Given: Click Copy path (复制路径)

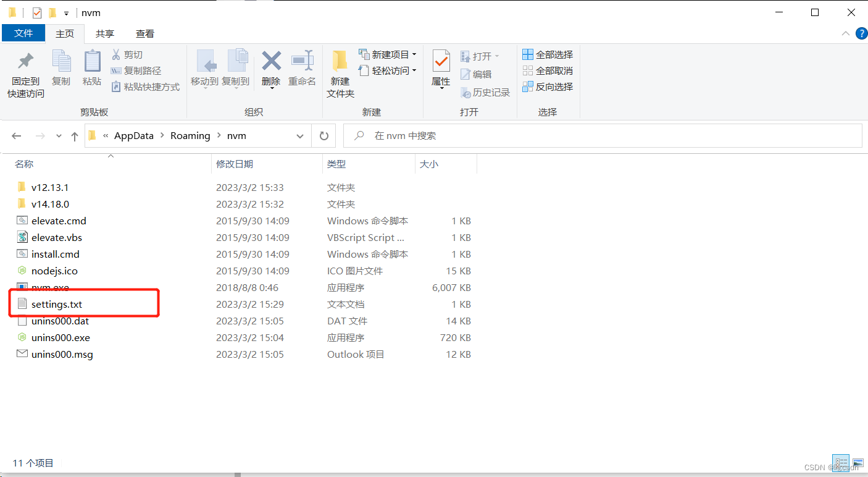Looking at the screenshot, I should point(136,71).
